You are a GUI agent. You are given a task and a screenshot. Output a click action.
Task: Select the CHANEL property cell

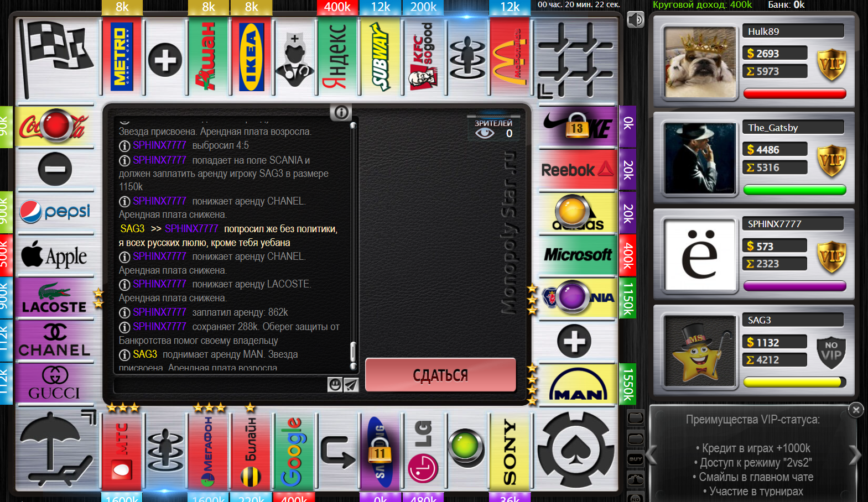tap(55, 341)
